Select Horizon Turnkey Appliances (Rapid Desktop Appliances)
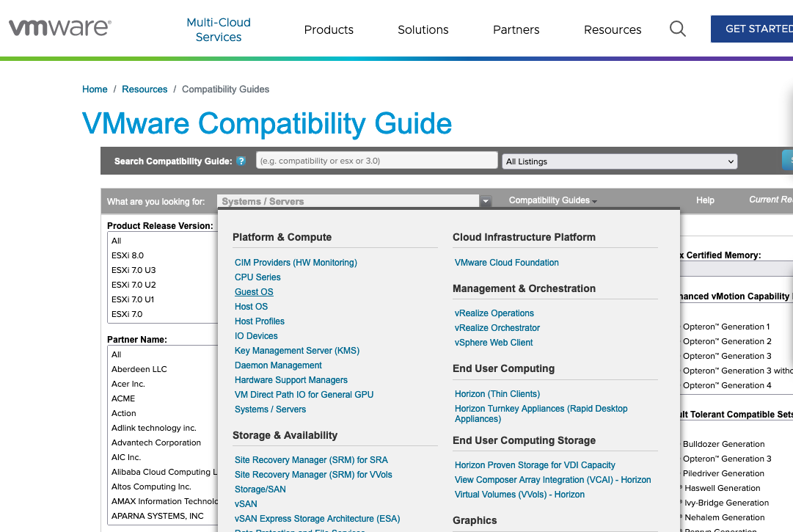Image resolution: width=793 pixels, height=532 pixels. pos(541,414)
